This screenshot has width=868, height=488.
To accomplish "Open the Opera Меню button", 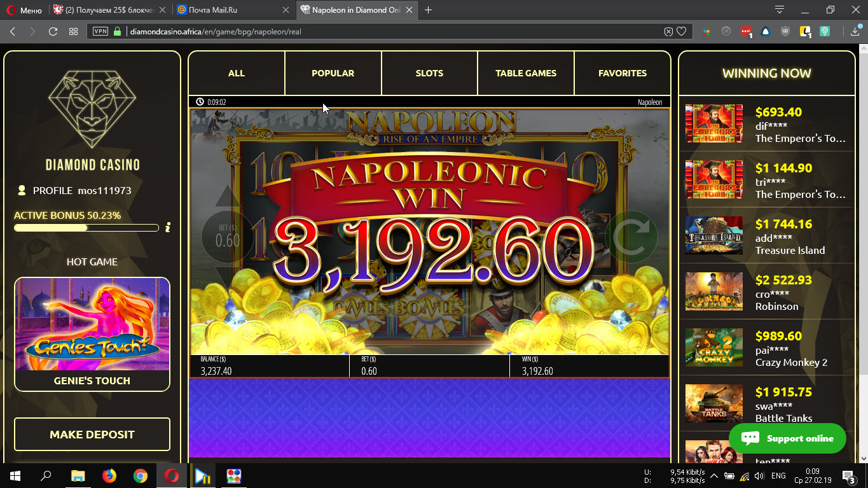I will coord(24,10).
